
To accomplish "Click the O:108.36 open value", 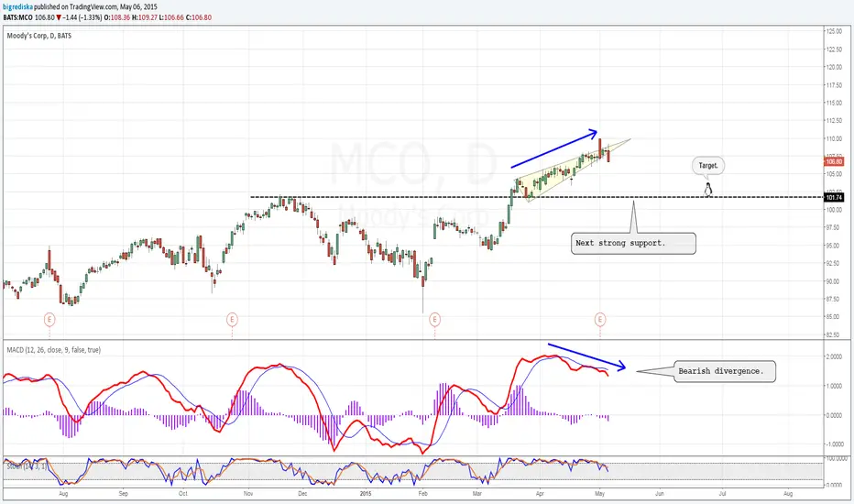I will pos(119,17).
